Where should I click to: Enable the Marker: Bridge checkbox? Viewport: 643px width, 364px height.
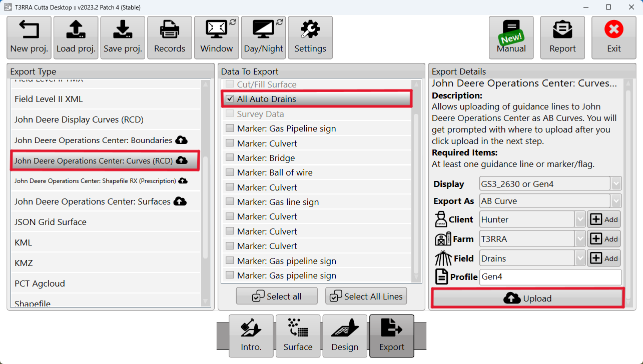[x=230, y=158]
